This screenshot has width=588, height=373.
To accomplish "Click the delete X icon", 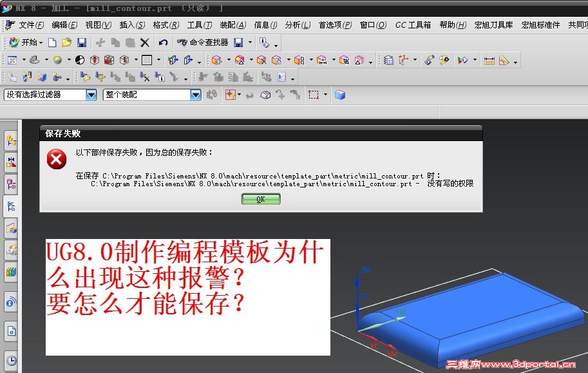I will pyautogui.click(x=145, y=43).
